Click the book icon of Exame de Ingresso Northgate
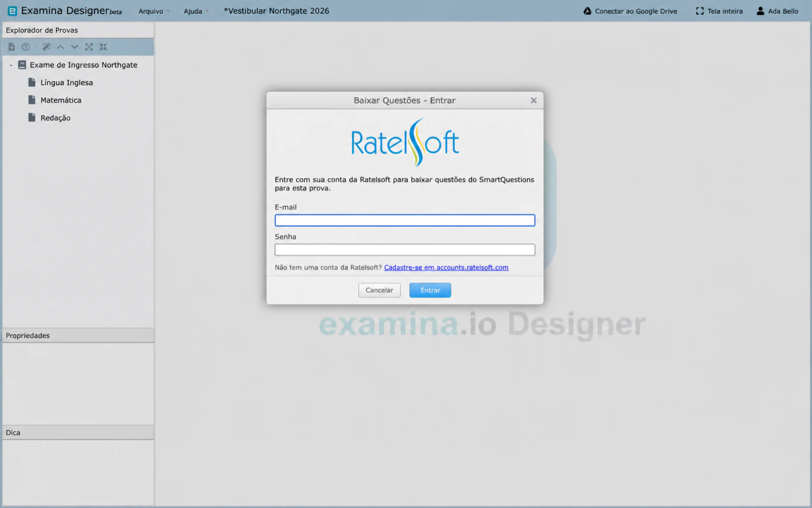 (x=22, y=65)
